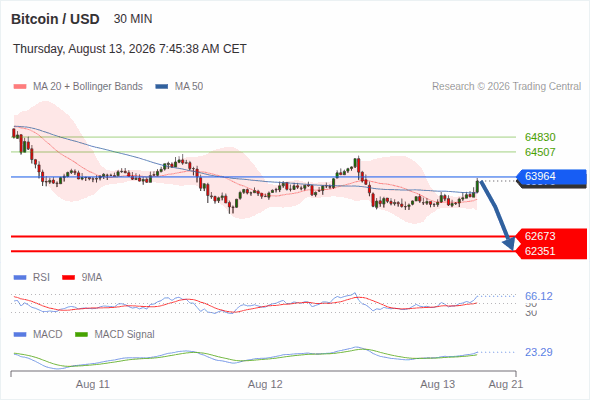Click the Bitcoin / USD chart title

pos(55,19)
